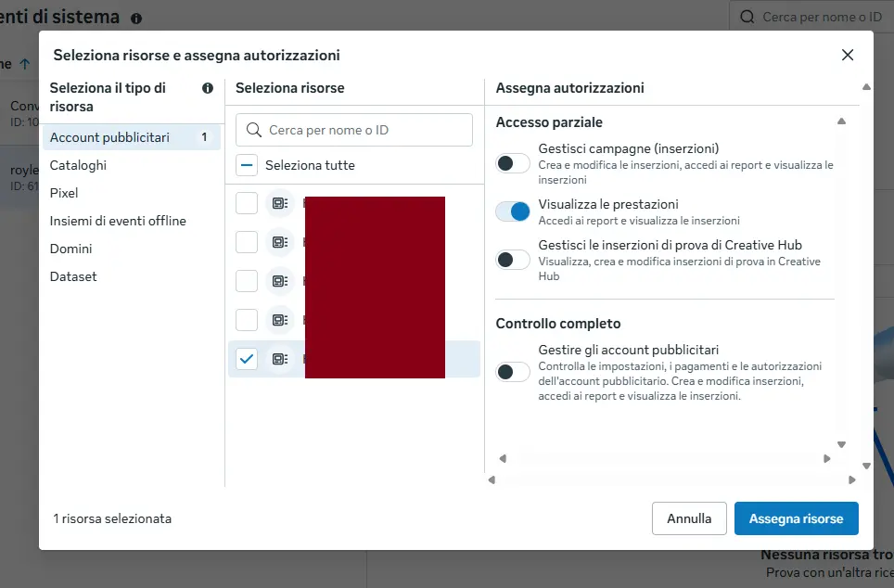Click the '1 risorsa selezionata' status text
Viewport: 894px width, 588px height.
click(x=112, y=518)
